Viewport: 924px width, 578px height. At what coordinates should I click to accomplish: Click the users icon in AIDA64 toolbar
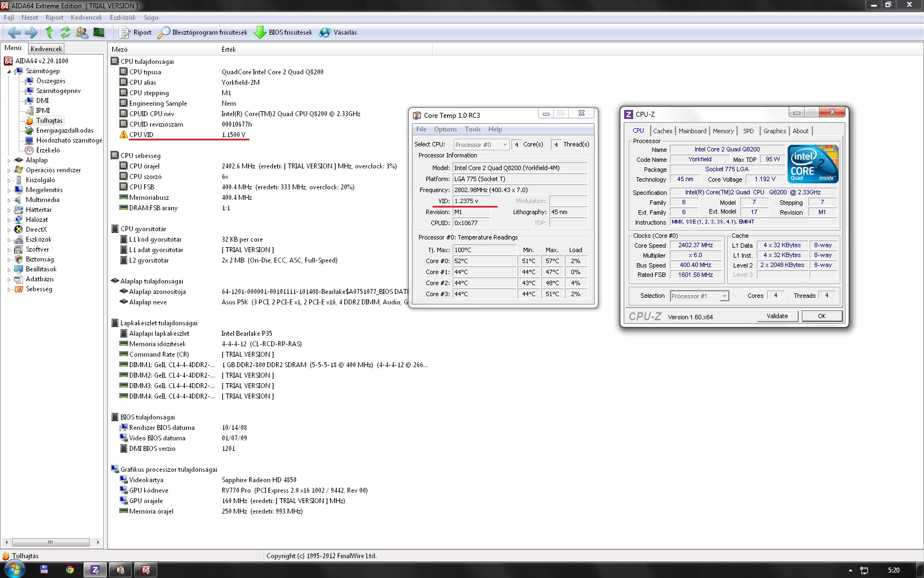pos(82,32)
